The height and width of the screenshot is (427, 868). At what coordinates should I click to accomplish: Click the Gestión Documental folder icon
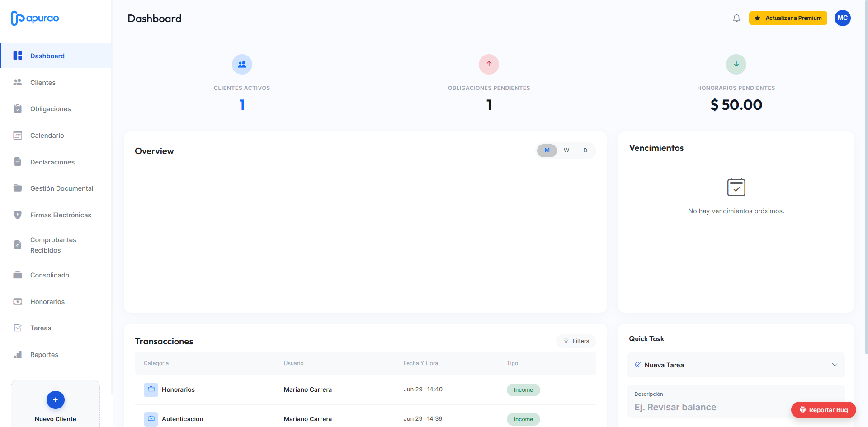click(18, 188)
